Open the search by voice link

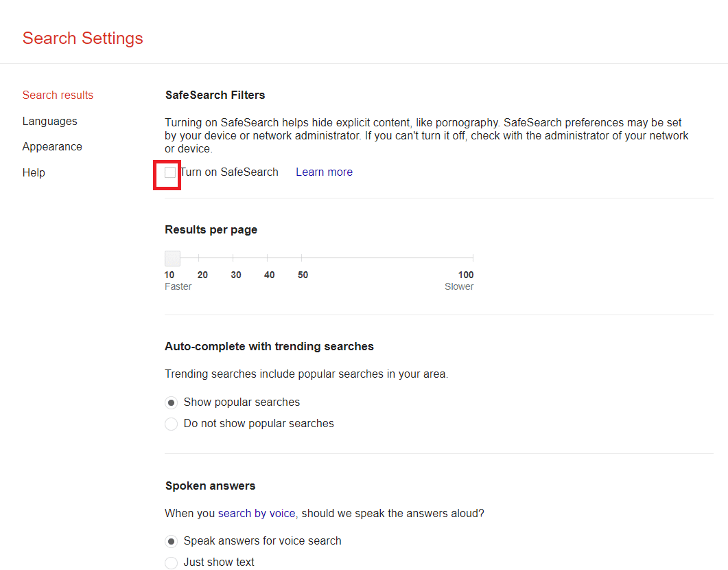257,513
